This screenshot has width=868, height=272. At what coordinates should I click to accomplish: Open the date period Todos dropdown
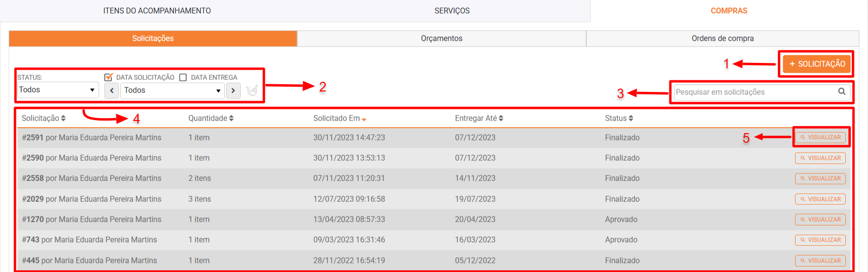pyautogui.click(x=173, y=91)
